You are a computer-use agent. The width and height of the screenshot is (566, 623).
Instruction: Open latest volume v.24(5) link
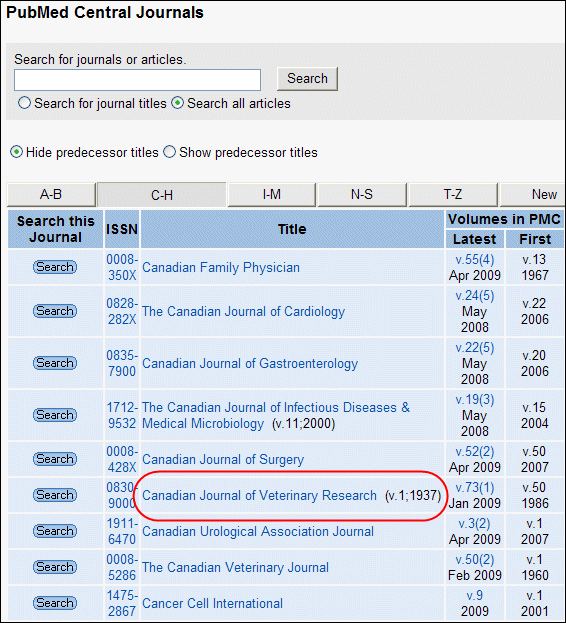click(x=475, y=296)
